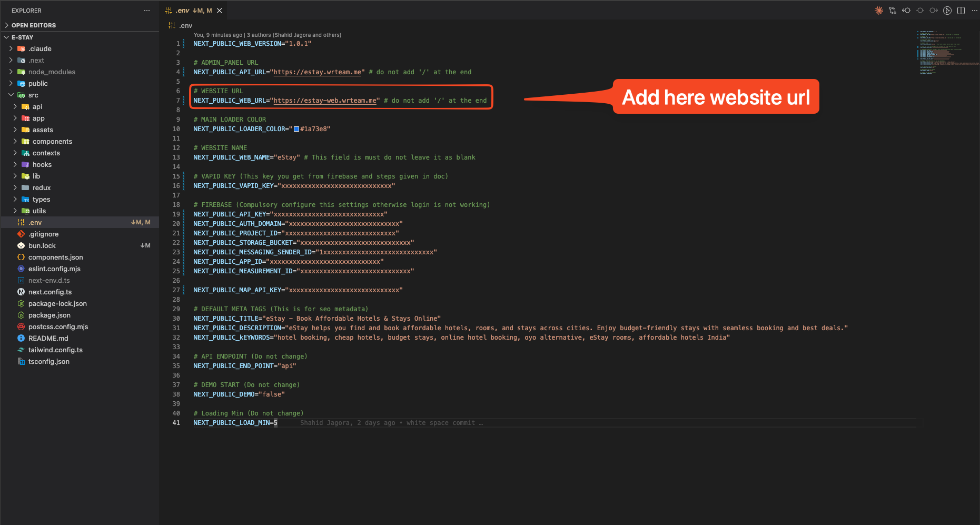Open package-lock.json file
Viewport: 980px width, 525px height.
57,304
